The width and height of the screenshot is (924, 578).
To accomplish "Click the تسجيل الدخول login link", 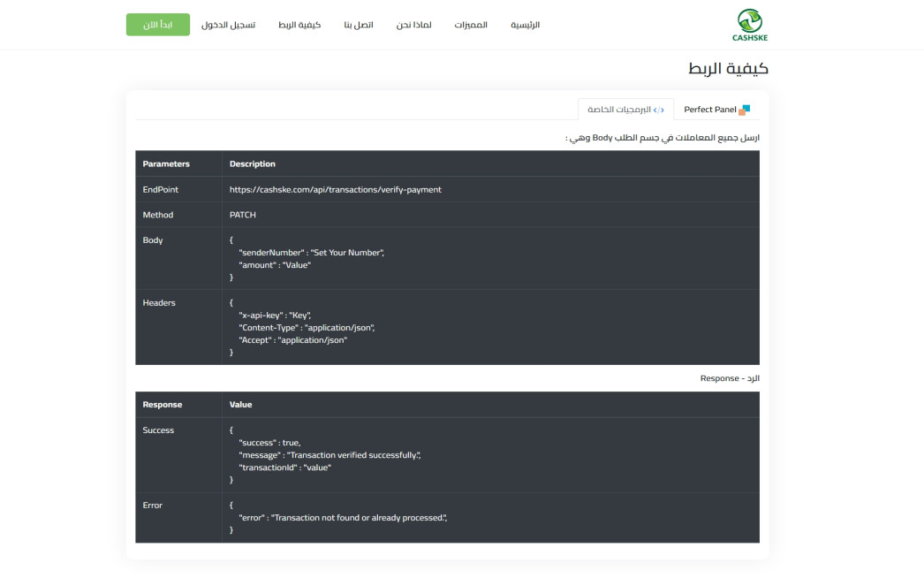I will [228, 25].
